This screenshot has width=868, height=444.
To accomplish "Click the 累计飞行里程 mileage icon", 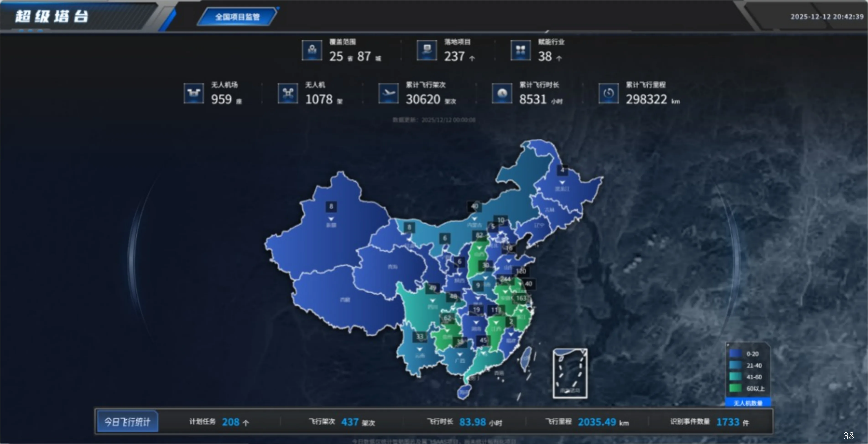I will [x=609, y=93].
